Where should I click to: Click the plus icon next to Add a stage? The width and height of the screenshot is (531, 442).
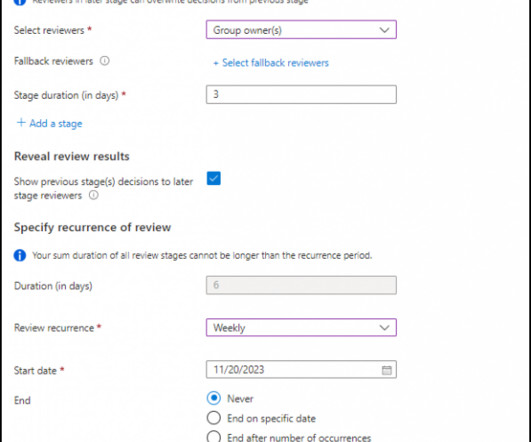(x=21, y=123)
